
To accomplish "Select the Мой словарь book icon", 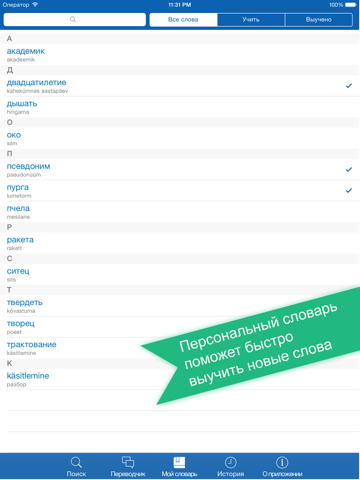I will (179, 462).
